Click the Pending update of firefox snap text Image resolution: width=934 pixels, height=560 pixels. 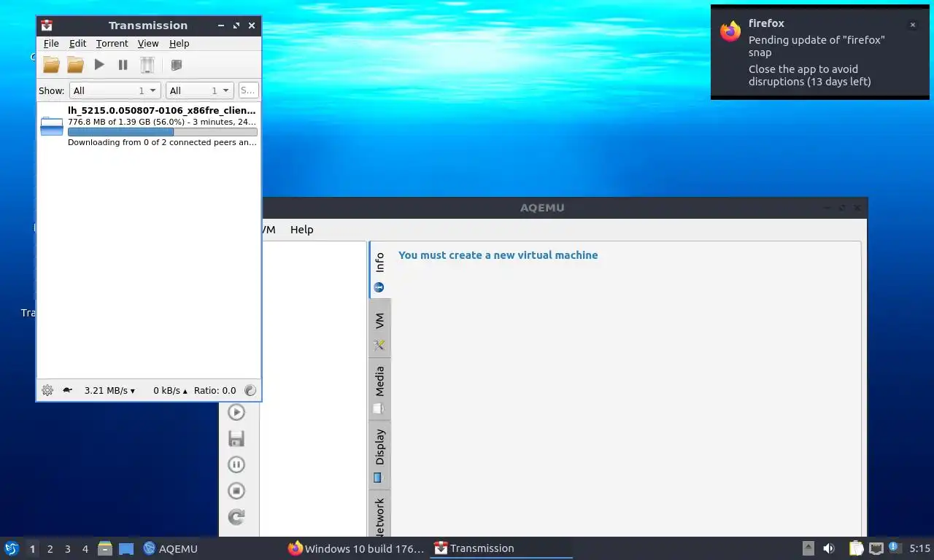(817, 46)
